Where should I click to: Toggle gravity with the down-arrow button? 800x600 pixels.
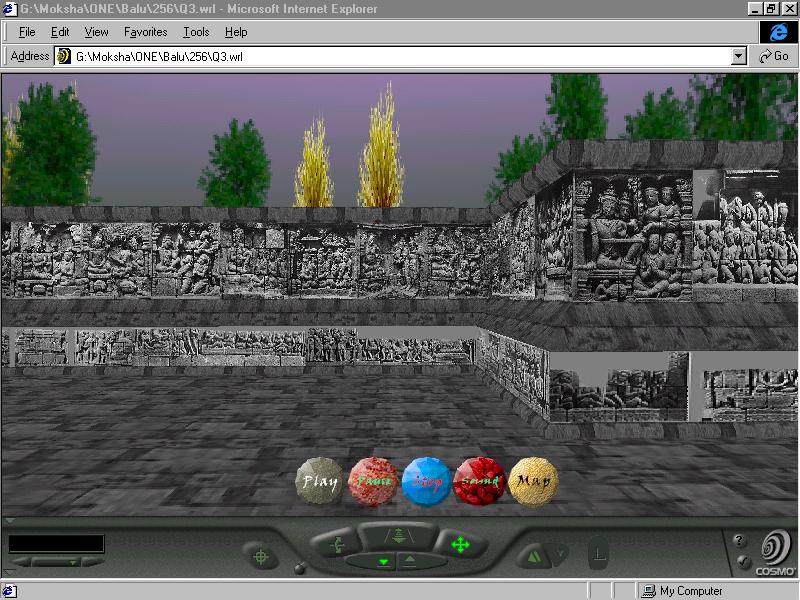[382, 562]
